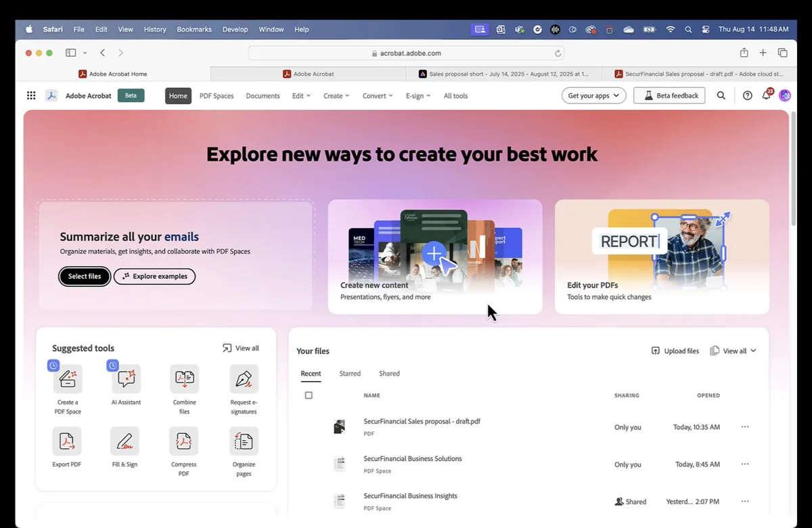Click the Business Solutions file icon
The height and width of the screenshot is (528, 812).
pos(339,464)
